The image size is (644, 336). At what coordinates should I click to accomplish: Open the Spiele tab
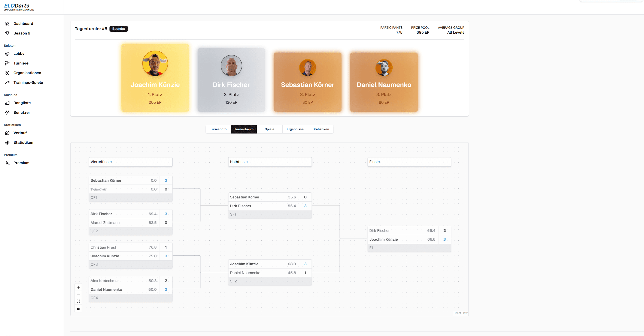click(269, 129)
